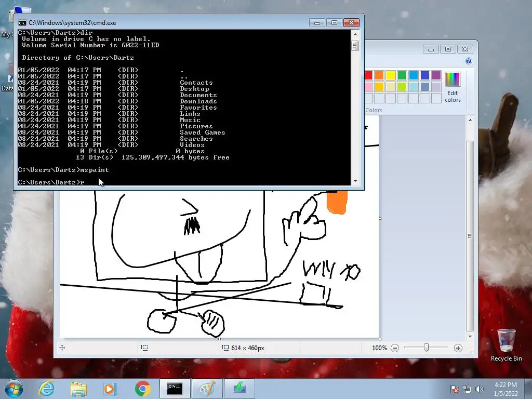Pick the light yellow swatch in Paint

(x=391, y=87)
